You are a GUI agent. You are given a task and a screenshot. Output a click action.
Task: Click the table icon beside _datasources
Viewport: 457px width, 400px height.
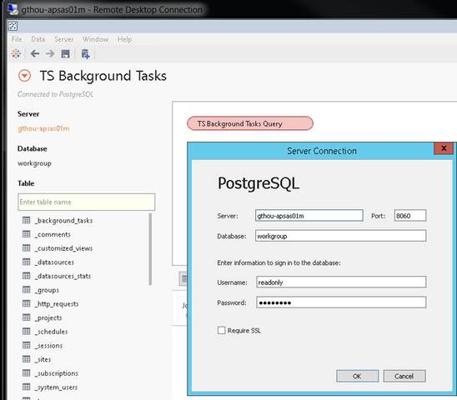pos(26,262)
